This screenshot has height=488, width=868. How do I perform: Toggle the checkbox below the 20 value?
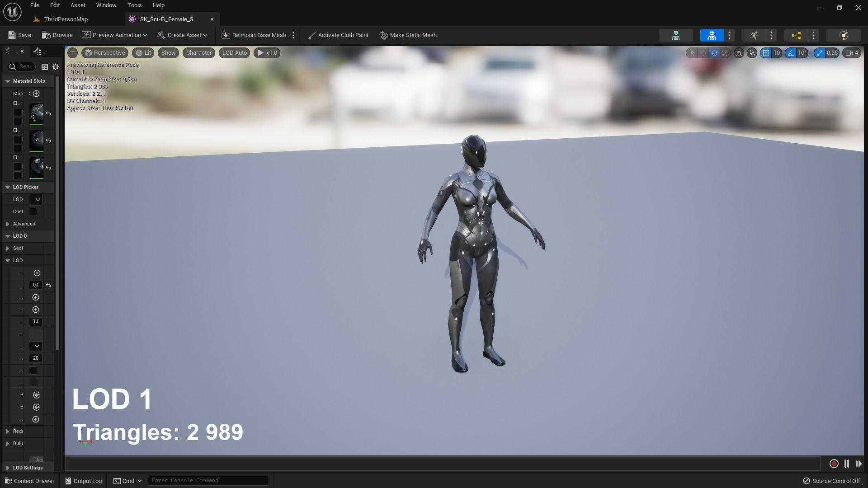(33, 371)
